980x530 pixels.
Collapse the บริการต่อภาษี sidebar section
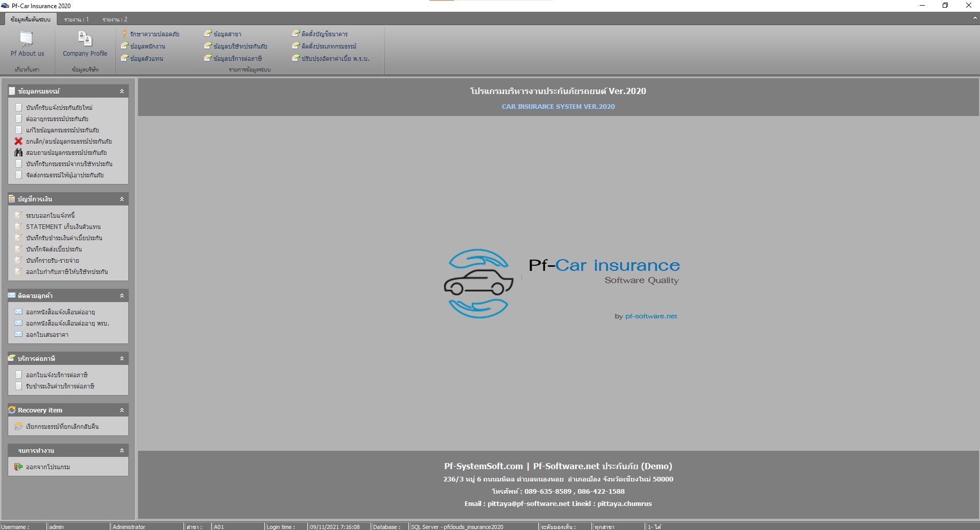pos(122,358)
